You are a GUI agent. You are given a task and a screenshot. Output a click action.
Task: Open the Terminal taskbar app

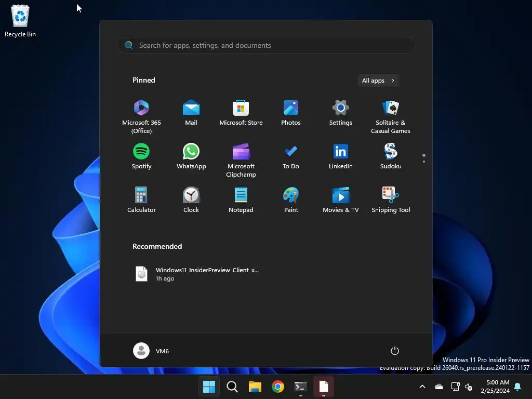coord(301,387)
